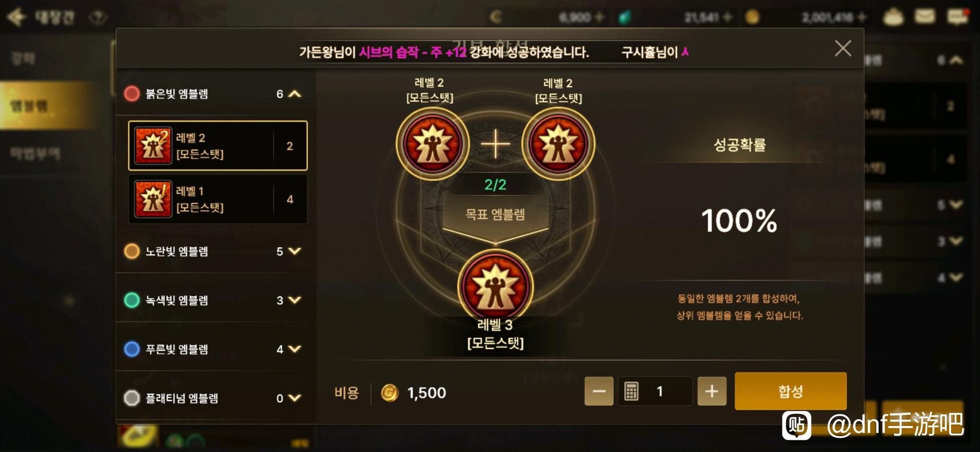980x452 pixels.
Task: Click the level 3 target emblem icon
Action: (x=495, y=286)
